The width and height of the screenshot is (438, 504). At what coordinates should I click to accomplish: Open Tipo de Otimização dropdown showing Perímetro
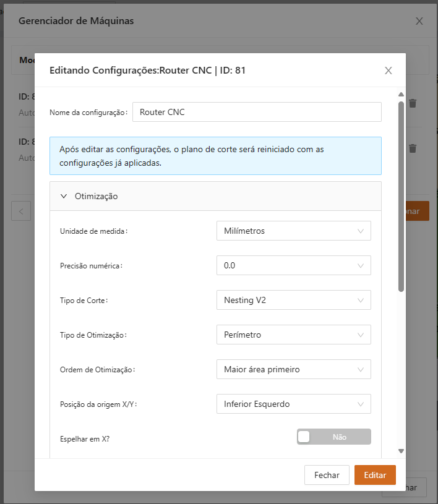(293, 335)
